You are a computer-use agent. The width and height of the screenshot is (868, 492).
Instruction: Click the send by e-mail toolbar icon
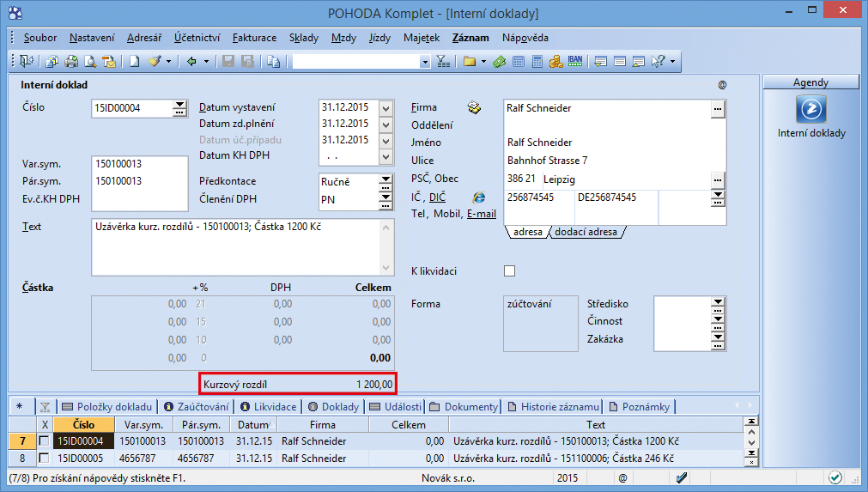109,62
